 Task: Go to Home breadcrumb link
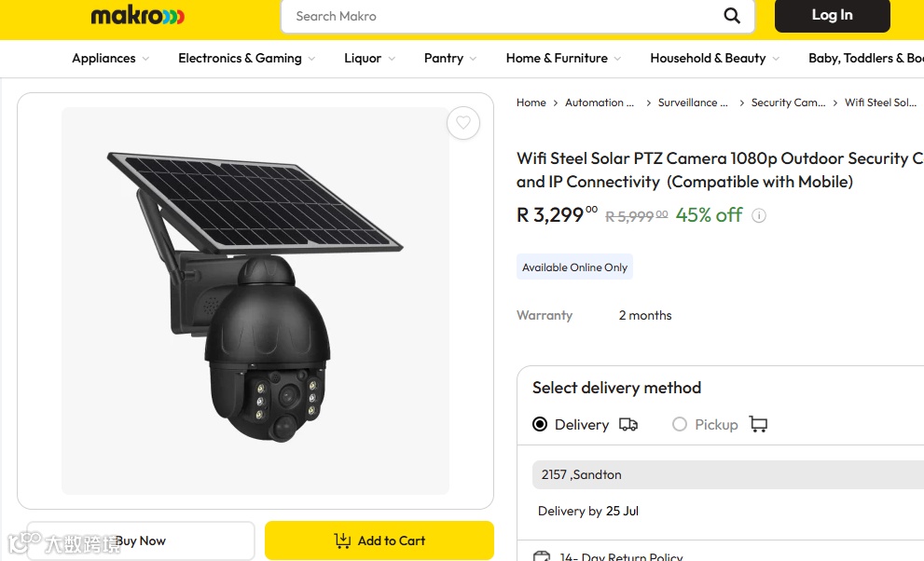[x=531, y=103]
